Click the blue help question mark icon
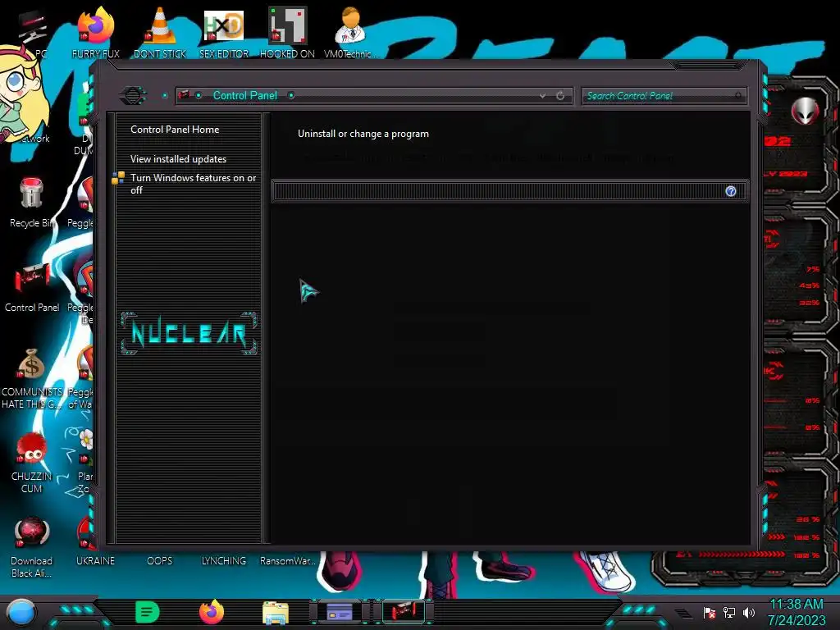 pyautogui.click(x=731, y=191)
